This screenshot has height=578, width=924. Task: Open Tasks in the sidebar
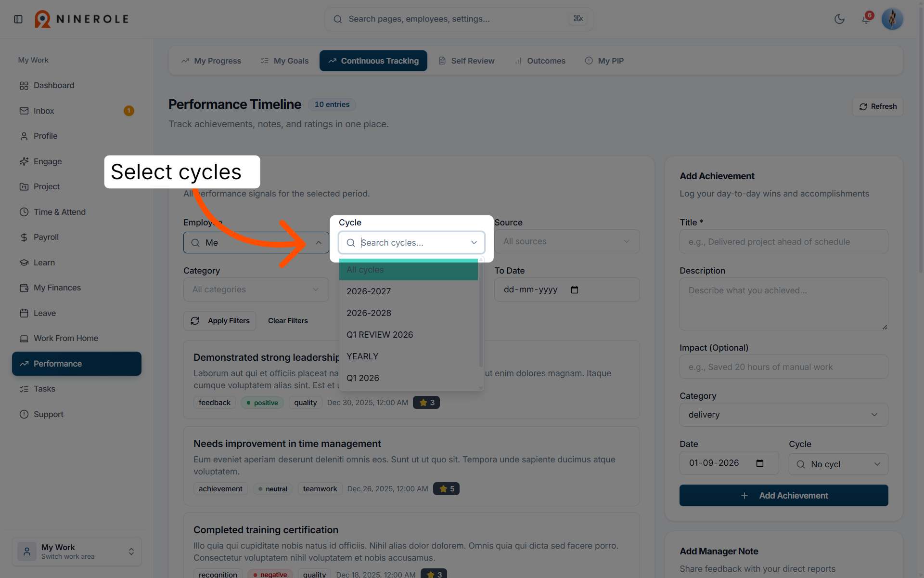click(77, 389)
